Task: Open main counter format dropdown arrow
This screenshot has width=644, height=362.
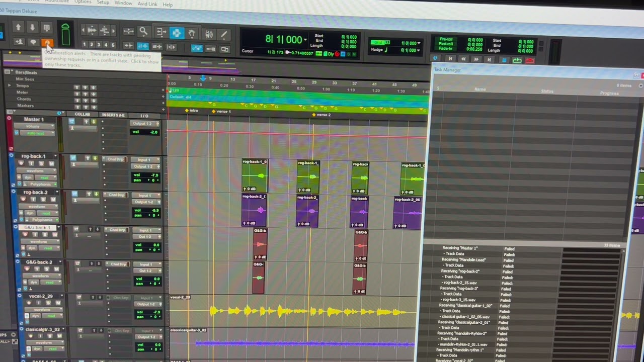Action: pyautogui.click(x=305, y=40)
